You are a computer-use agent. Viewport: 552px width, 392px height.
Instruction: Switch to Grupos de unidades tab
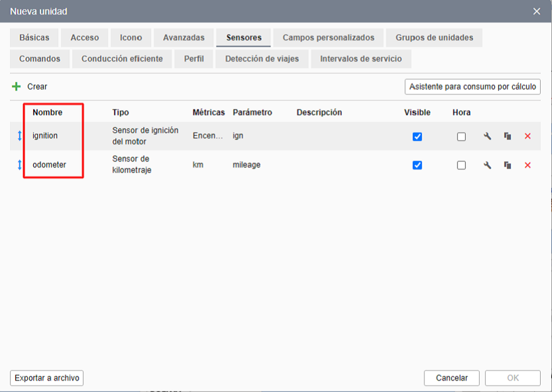434,38
